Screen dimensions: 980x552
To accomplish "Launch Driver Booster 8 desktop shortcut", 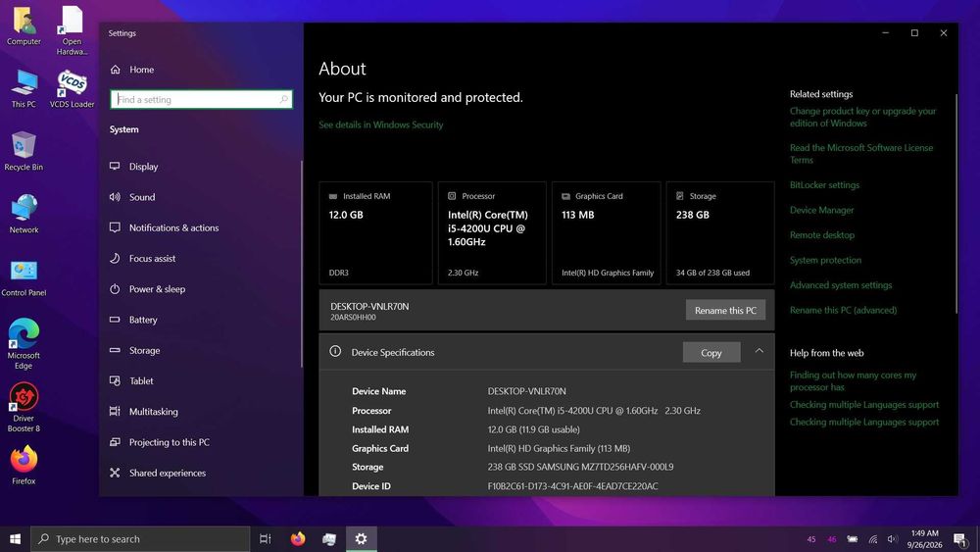I will (24, 408).
